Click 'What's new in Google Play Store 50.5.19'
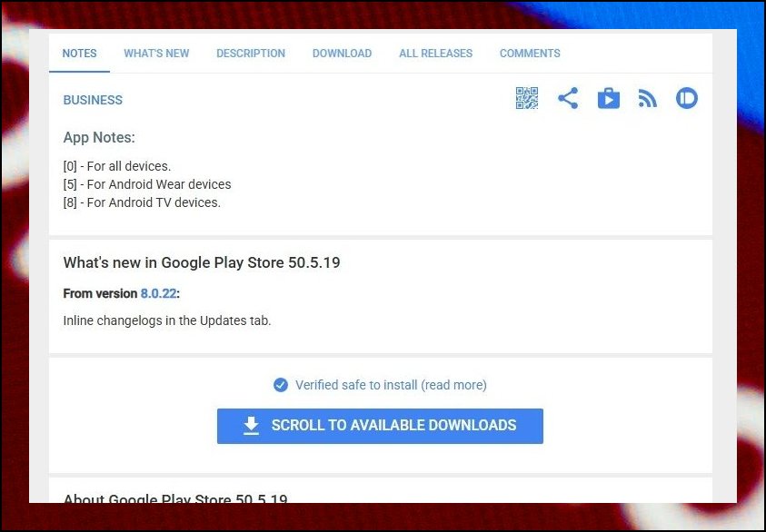The image size is (766, 532). [202, 262]
